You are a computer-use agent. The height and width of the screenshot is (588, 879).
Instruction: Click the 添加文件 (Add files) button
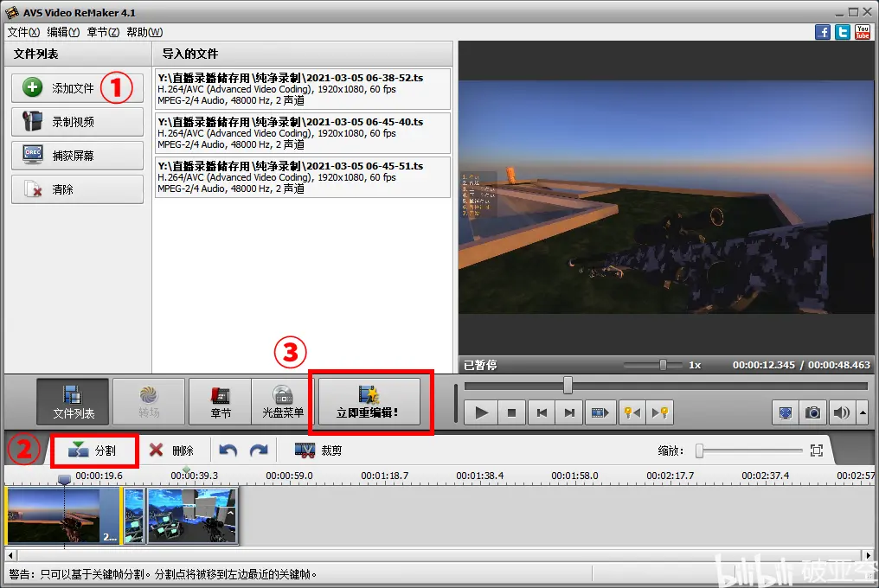(77, 88)
